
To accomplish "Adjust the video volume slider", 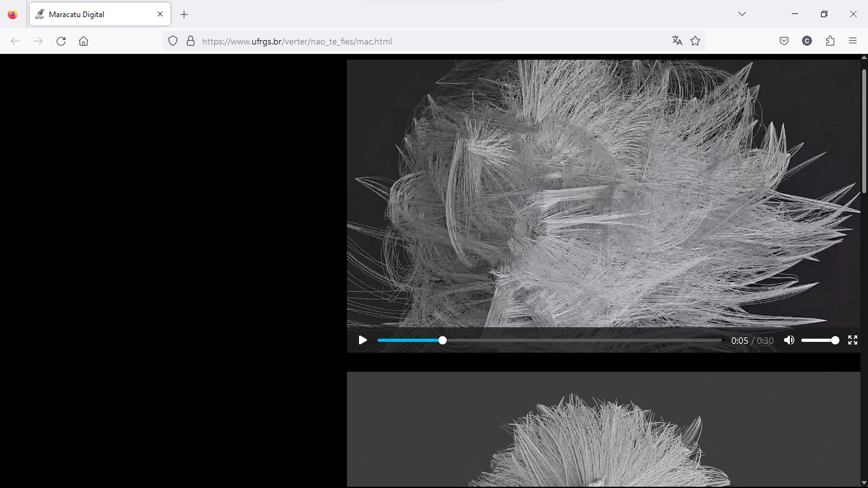I will 820,341.
